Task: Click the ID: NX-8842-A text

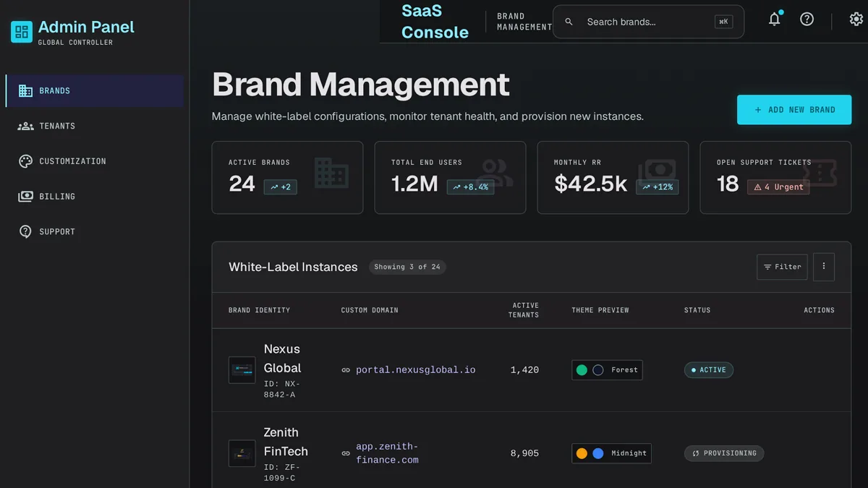Action: [x=282, y=390]
